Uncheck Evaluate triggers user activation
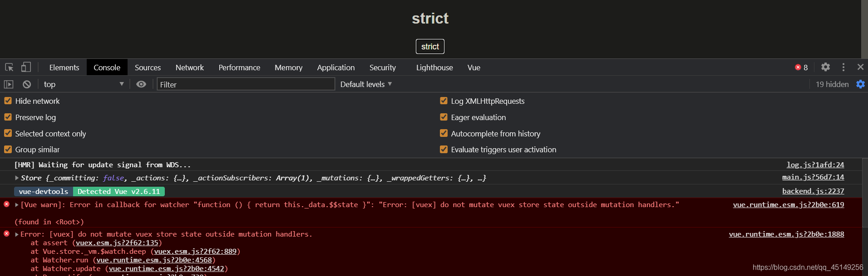This screenshot has height=276, width=868. click(444, 149)
